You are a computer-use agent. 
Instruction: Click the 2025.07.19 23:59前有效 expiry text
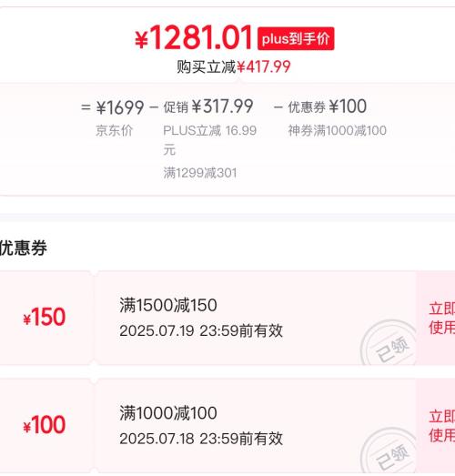click(x=201, y=330)
